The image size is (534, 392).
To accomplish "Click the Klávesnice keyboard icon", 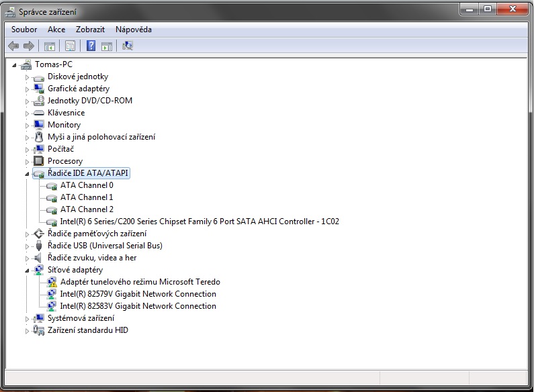I will tap(39, 113).
